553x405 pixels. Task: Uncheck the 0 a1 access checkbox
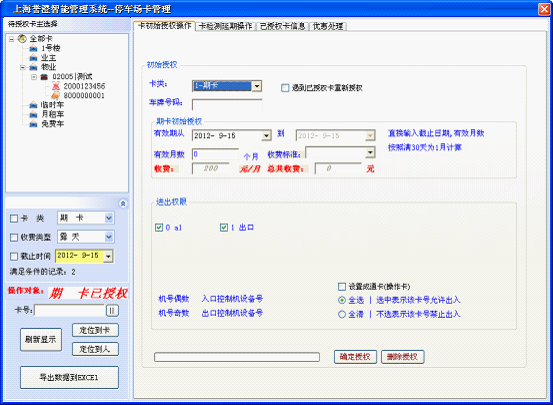159,228
